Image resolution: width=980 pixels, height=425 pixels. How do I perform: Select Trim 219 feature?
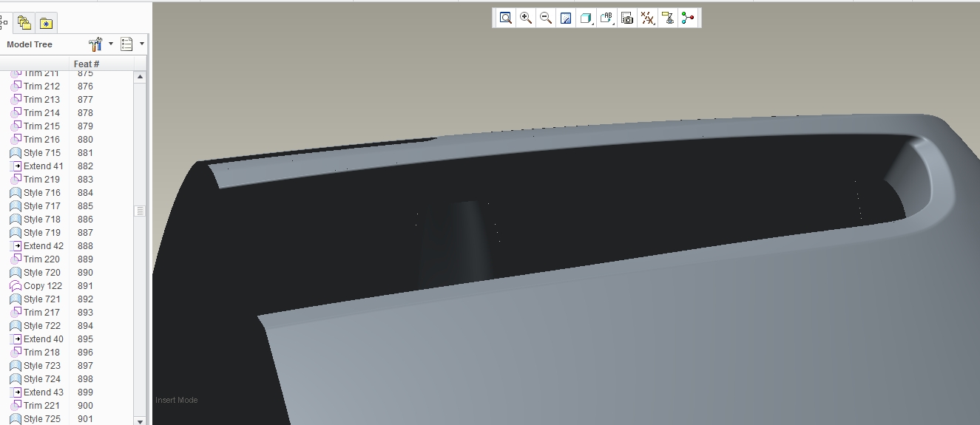coord(41,180)
